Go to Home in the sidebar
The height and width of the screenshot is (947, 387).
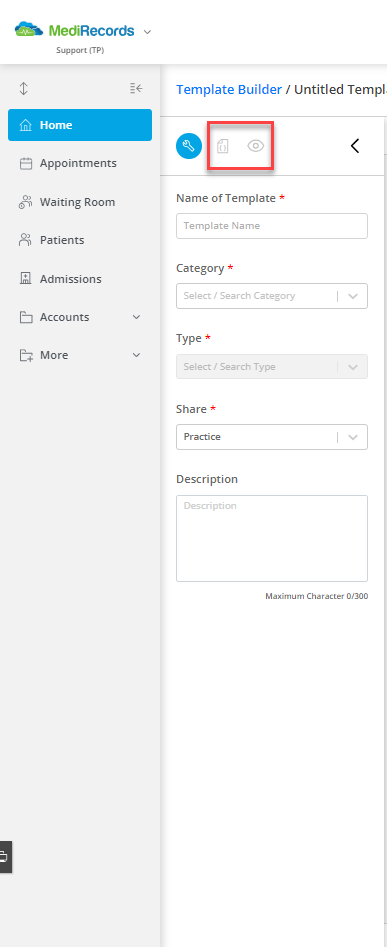80,125
